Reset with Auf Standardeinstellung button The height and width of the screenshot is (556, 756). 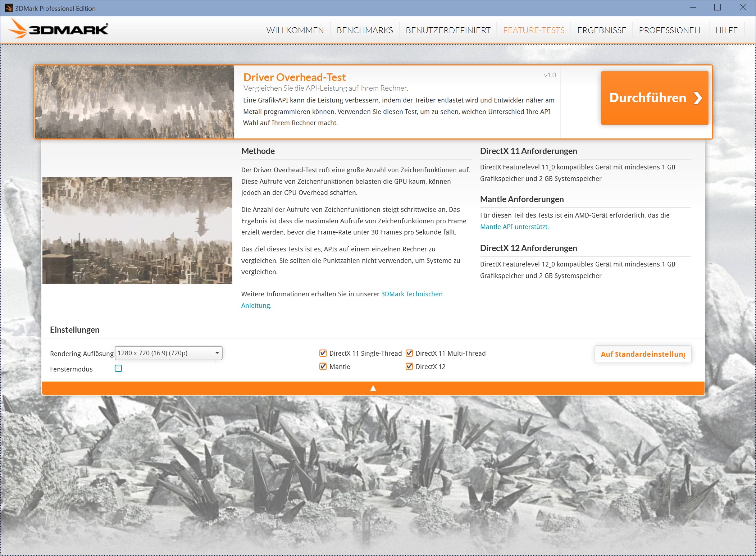click(x=643, y=354)
